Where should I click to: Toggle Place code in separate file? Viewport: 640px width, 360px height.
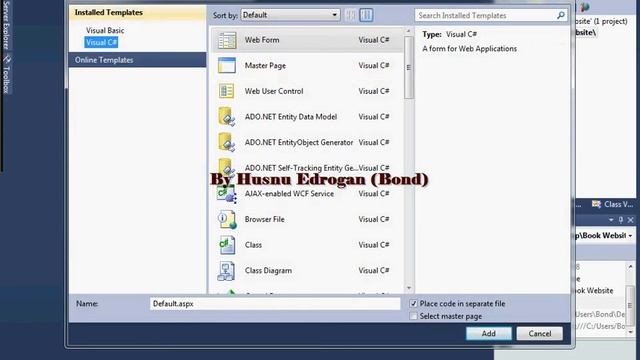click(x=413, y=304)
